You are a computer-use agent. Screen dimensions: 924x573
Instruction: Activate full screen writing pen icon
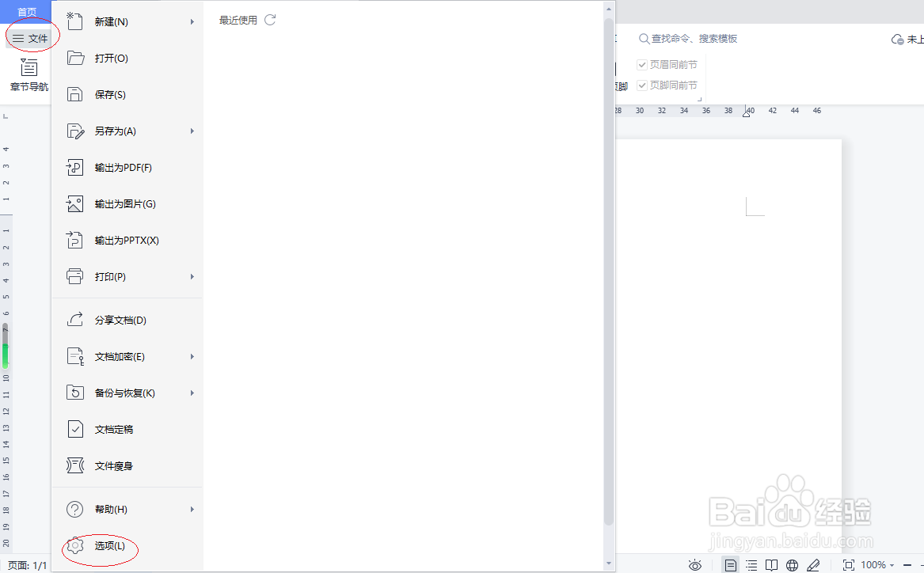pyautogui.click(x=813, y=564)
